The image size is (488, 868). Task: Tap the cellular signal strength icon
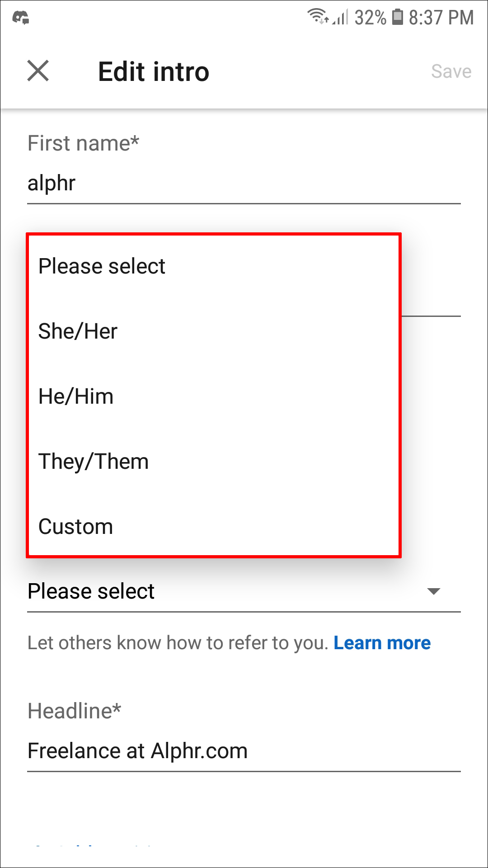click(341, 18)
